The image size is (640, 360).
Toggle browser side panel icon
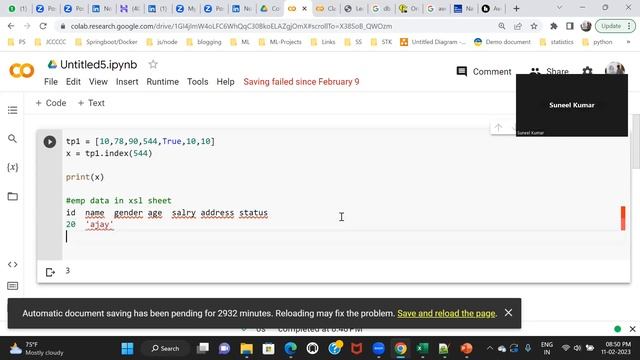(x=570, y=26)
